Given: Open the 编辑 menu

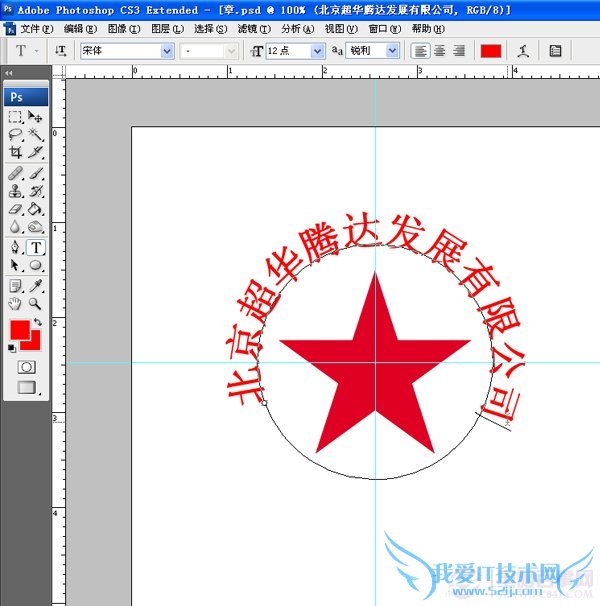Looking at the screenshot, I should pos(80,29).
